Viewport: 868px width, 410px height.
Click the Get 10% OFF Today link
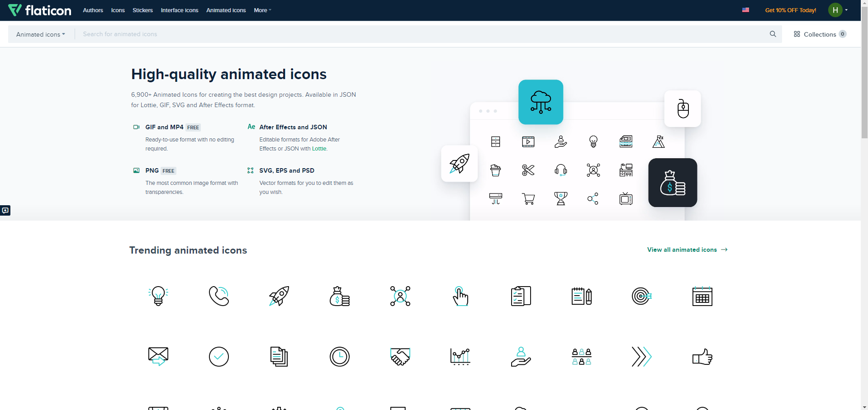[790, 10]
